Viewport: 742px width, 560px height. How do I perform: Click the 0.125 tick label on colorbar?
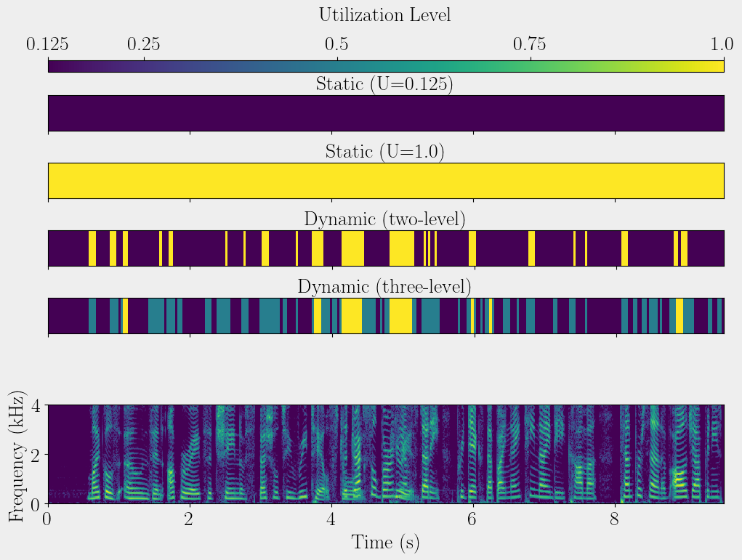point(49,44)
